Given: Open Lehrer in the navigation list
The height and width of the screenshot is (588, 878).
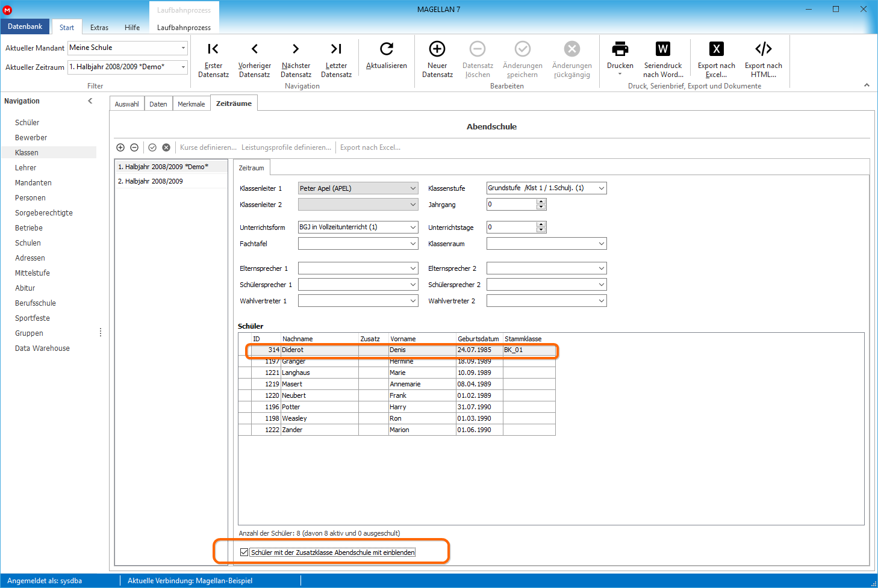Looking at the screenshot, I should (26, 168).
